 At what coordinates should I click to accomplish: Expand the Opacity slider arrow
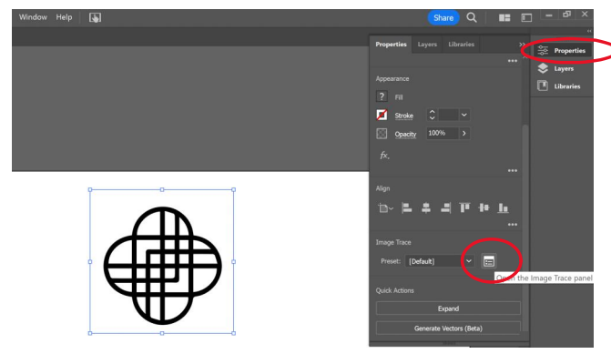[x=463, y=134]
